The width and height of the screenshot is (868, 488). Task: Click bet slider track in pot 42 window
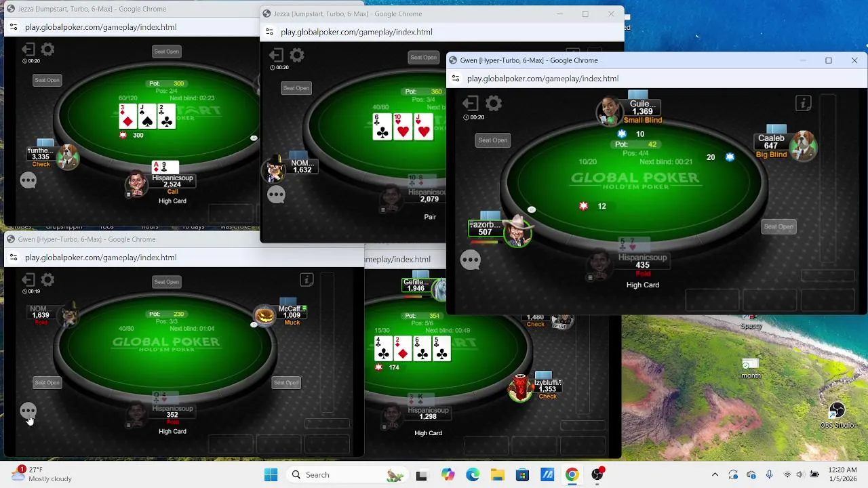[827, 178]
